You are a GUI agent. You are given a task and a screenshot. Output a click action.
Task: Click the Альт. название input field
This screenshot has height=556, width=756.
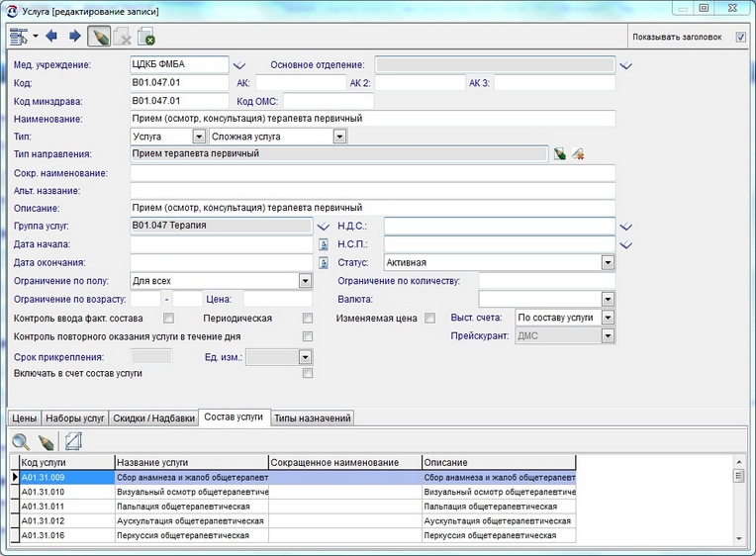[373, 191]
